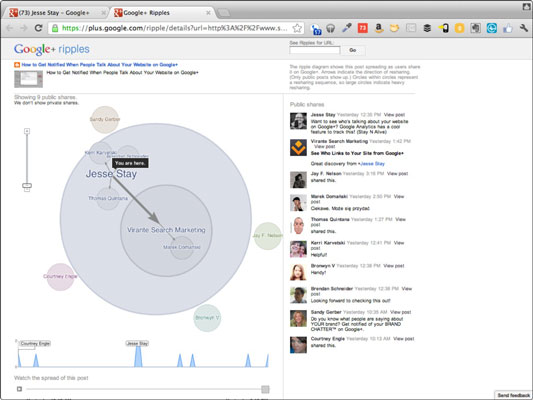Open the How to Get Notified blue link
The height and width of the screenshot is (400, 533).
click(x=100, y=65)
